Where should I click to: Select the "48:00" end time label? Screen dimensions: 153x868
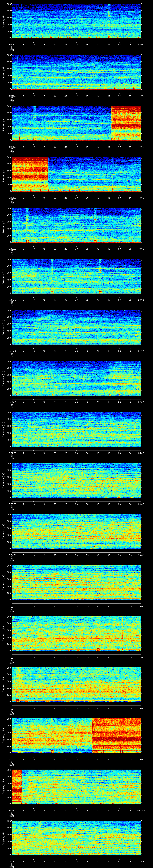pyautogui.click(x=141, y=198)
